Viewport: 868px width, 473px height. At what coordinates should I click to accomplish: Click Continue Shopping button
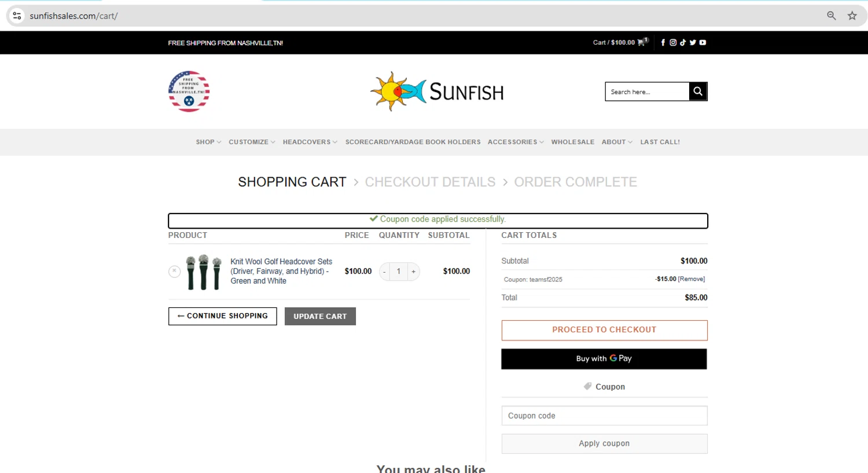(222, 316)
